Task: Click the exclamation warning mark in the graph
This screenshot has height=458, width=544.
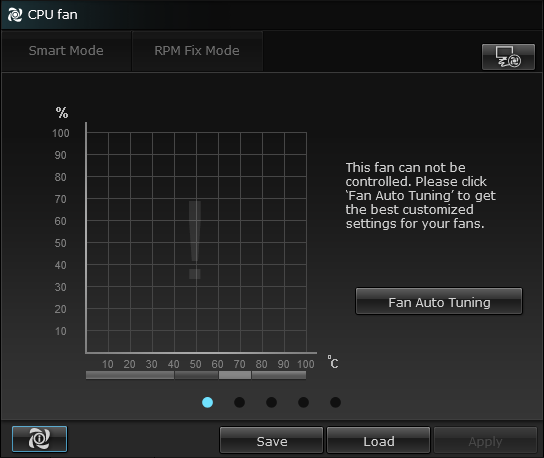Action: (x=195, y=239)
